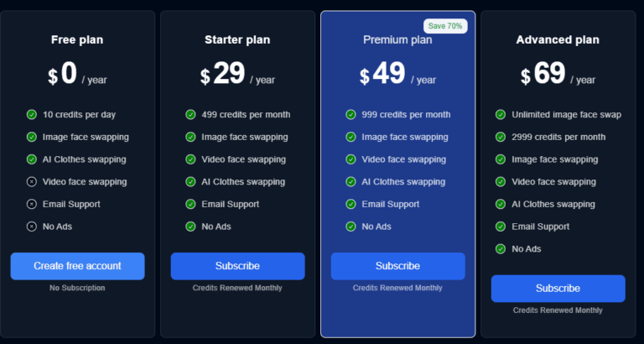Click check icon beside 499 credits per month
This screenshot has width=644, height=344.
tap(191, 115)
